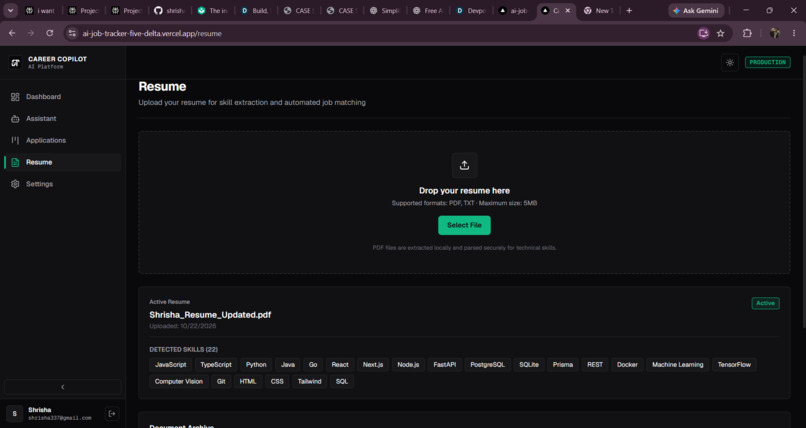
Task: Click the HTML skill chip
Action: tap(248, 382)
